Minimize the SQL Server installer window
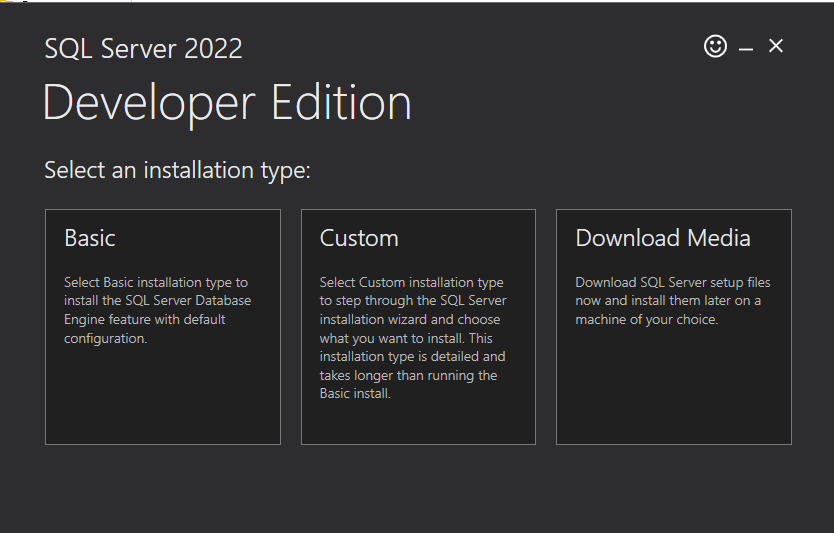 pos(746,48)
